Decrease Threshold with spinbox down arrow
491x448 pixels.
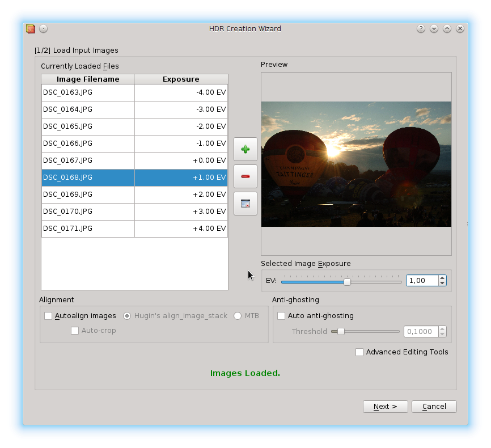[x=442, y=334]
